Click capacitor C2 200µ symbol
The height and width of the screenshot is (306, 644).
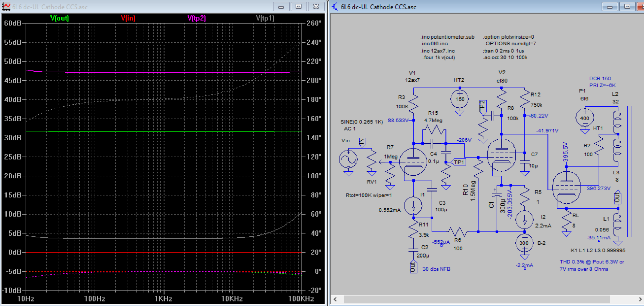tap(413, 250)
